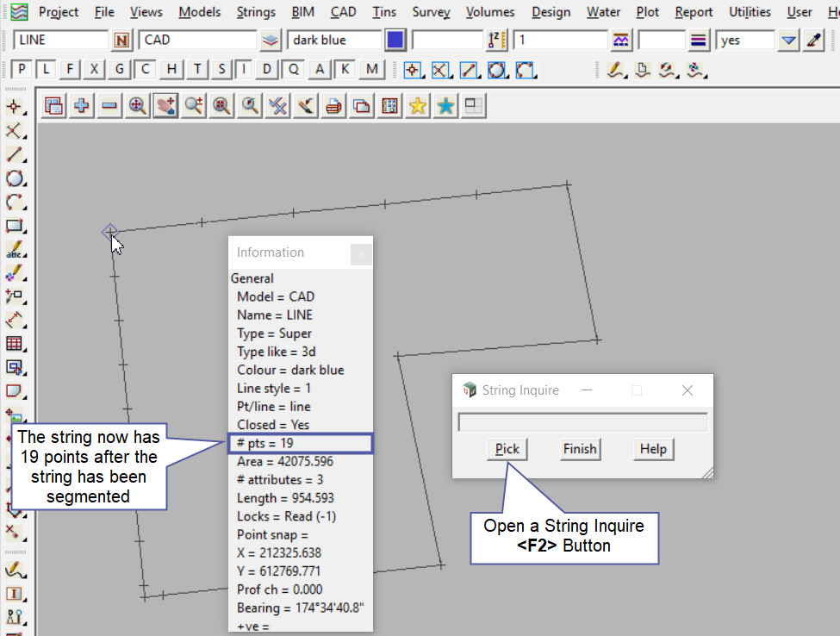Select the create circle tool in sidebar

coord(14,179)
